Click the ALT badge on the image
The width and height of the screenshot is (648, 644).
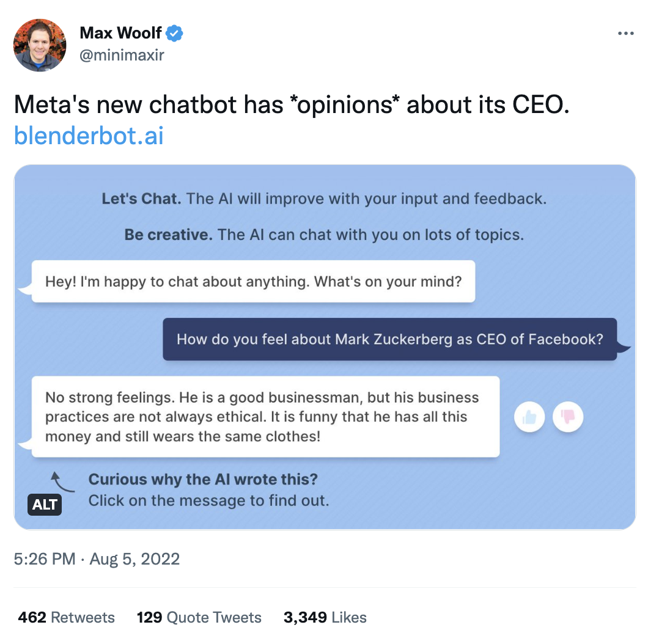click(x=45, y=504)
